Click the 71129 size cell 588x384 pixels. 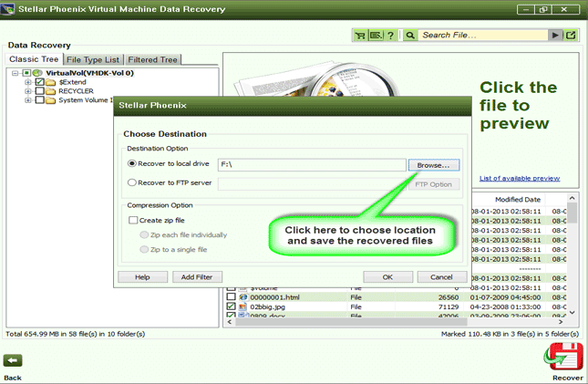(449, 306)
